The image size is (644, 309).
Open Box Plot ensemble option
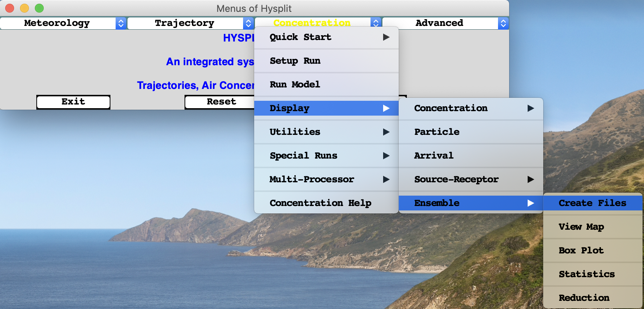[x=592, y=250]
